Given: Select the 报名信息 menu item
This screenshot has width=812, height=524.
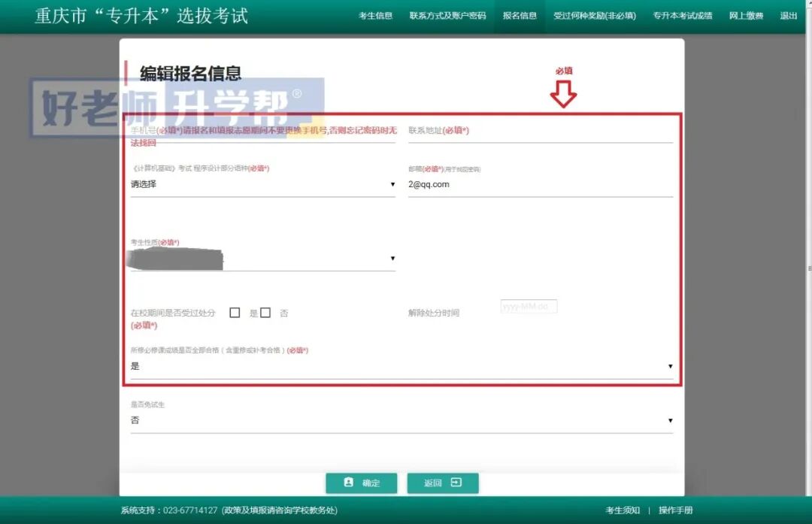Looking at the screenshot, I should click(520, 16).
